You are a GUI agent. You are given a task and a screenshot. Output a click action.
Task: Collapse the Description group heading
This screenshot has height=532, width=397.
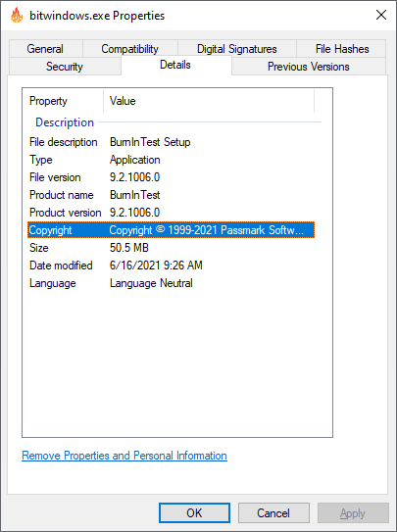65,122
